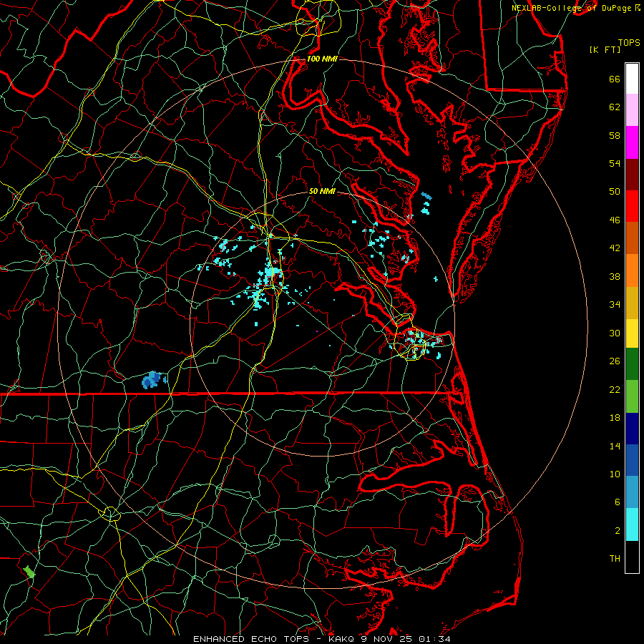Click the legend value "30"
This screenshot has height=644, width=644.
coord(615,333)
